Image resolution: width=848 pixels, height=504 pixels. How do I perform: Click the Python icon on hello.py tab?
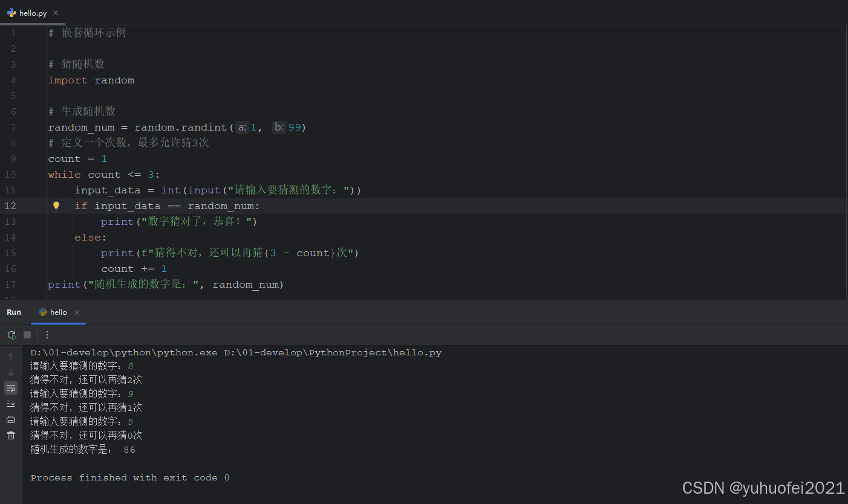11,13
